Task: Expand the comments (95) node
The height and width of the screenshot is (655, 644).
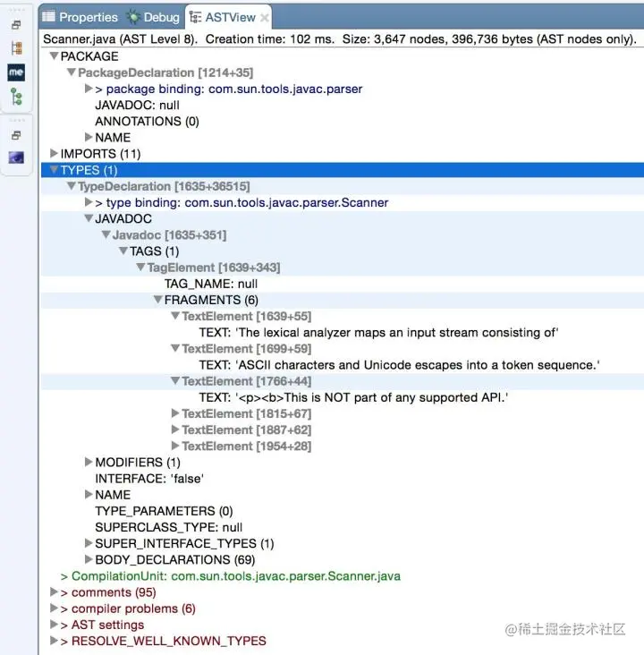Action: click(x=54, y=591)
